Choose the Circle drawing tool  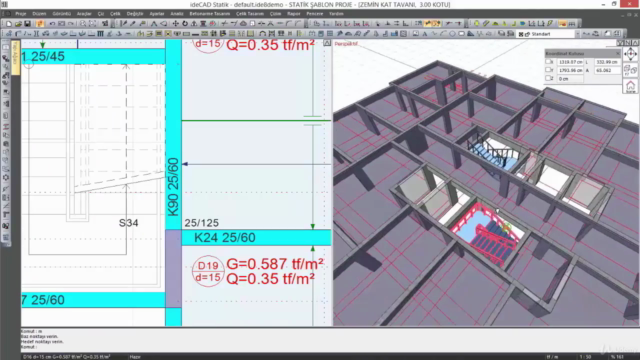(452, 34)
